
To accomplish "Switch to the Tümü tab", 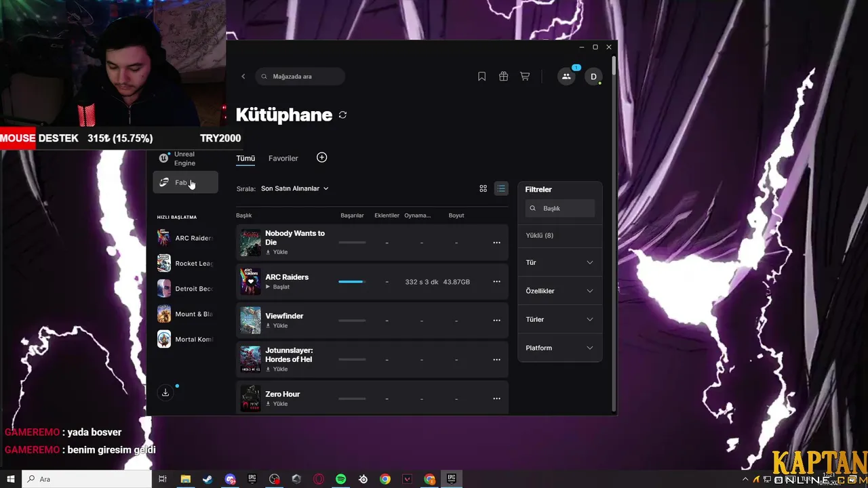I will [245, 158].
